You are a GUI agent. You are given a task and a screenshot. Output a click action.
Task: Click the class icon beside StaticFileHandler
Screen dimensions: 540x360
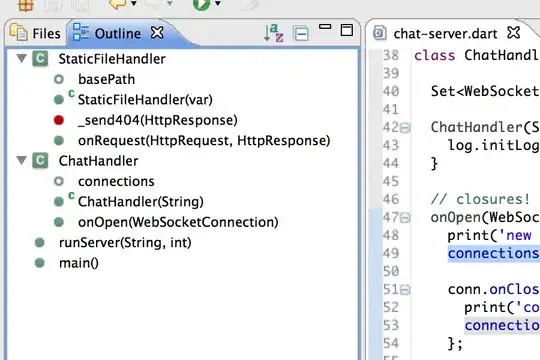(x=40, y=59)
